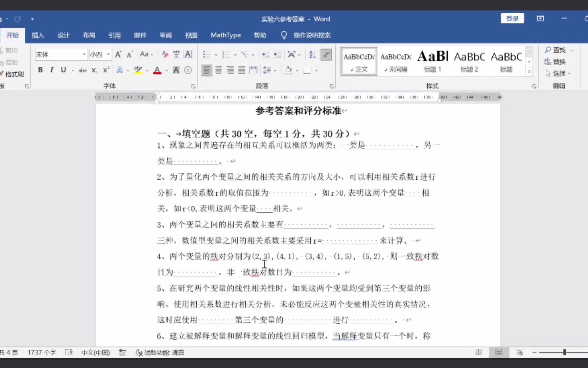The image size is (588, 368).
Task: Apply bulleted list icon
Action: (x=207, y=55)
